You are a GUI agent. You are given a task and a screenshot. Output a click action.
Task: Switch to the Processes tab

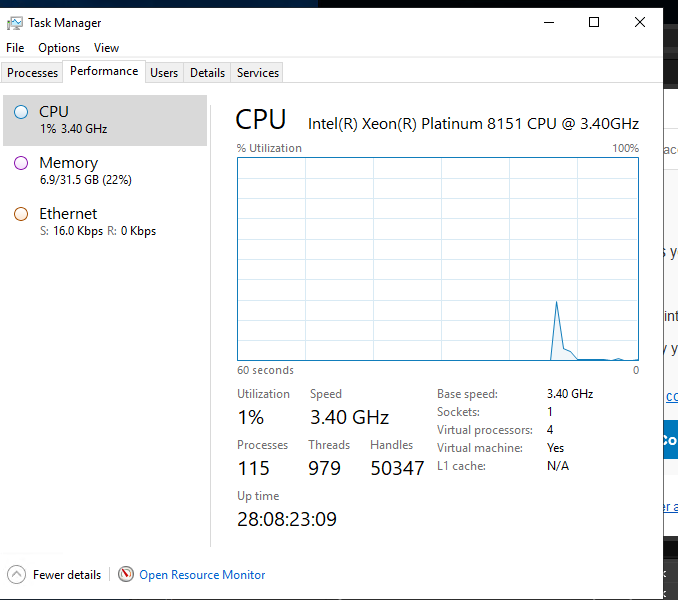click(x=33, y=73)
